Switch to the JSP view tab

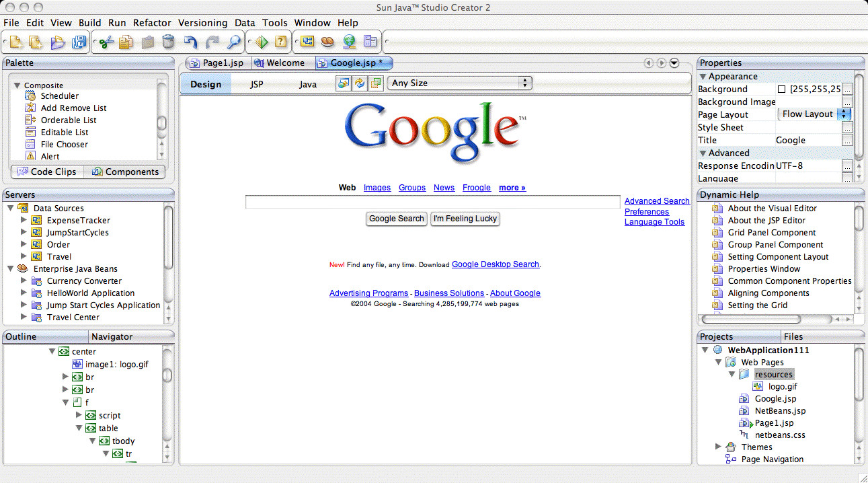257,84
